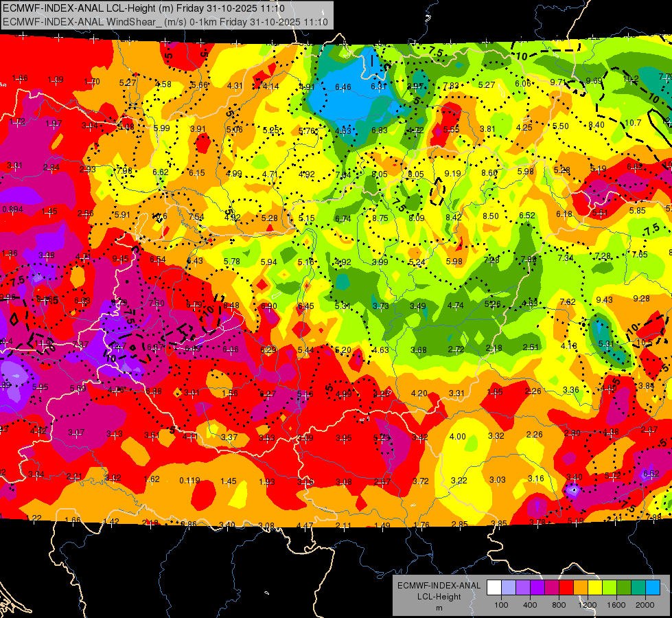Click legend tick label 1600
The width and height of the screenshot is (672, 618).
[x=616, y=605]
